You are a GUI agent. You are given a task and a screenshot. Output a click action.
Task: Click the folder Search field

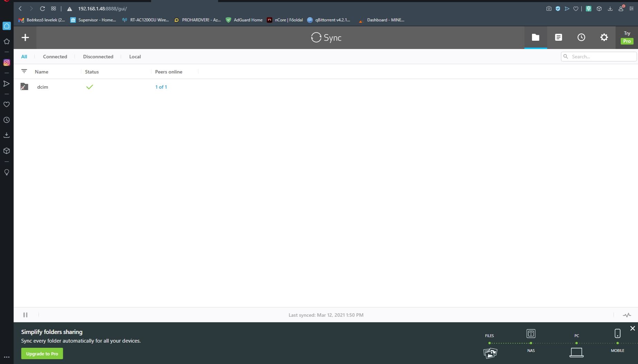pos(599,57)
